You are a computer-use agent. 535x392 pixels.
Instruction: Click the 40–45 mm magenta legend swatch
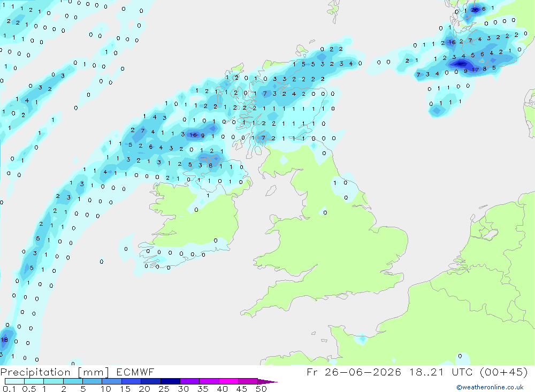pos(228,381)
